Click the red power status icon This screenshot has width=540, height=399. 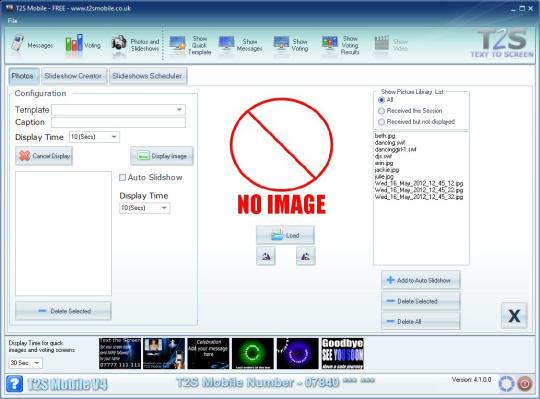pos(525,384)
